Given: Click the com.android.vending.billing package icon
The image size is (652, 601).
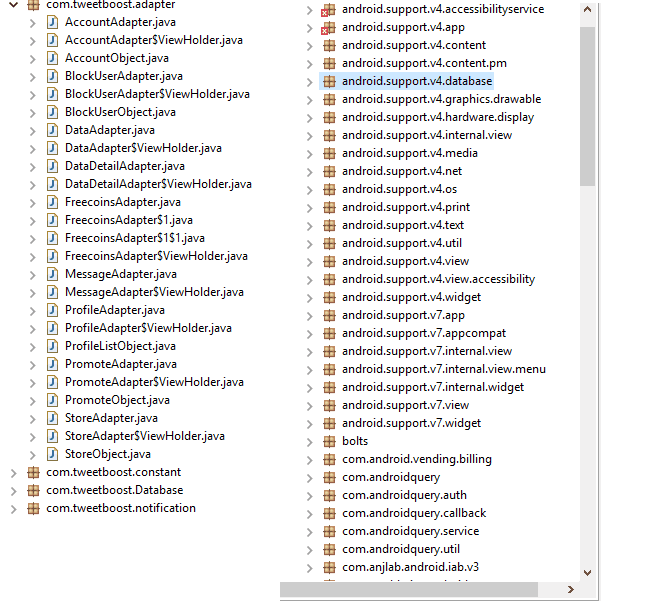Looking at the screenshot, I should tap(328, 459).
